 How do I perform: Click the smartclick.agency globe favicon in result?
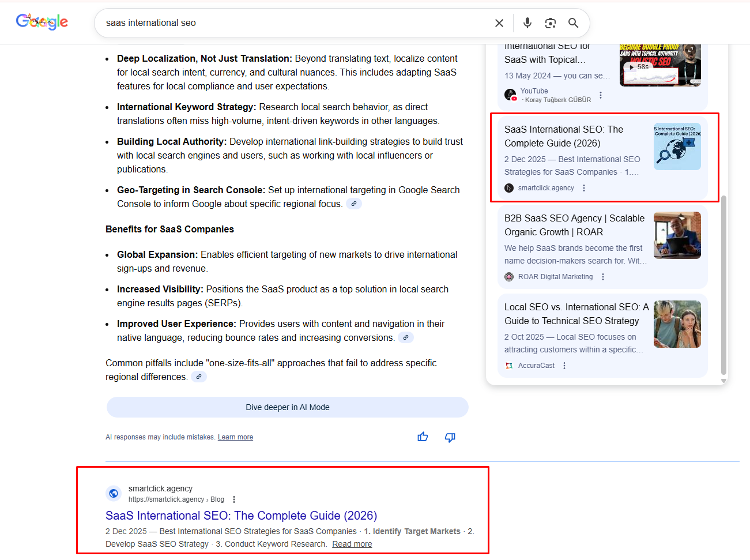(x=114, y=493)
